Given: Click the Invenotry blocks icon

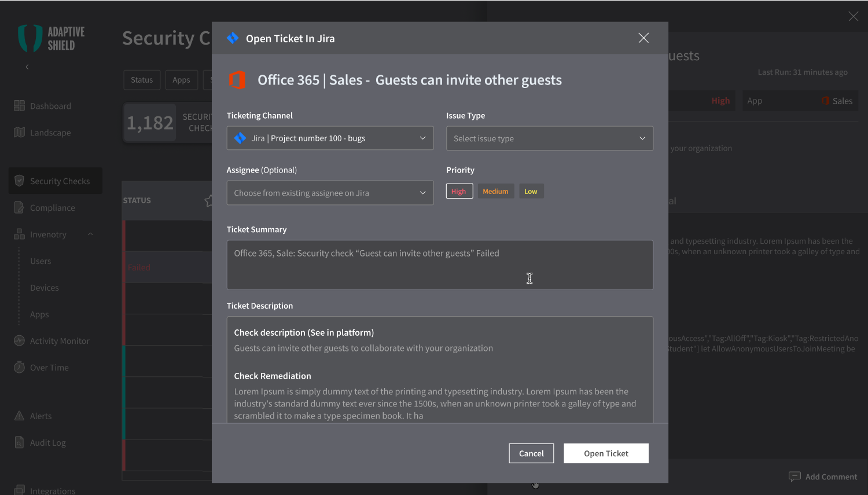Looking at the screenshot, I should point(19,234).
